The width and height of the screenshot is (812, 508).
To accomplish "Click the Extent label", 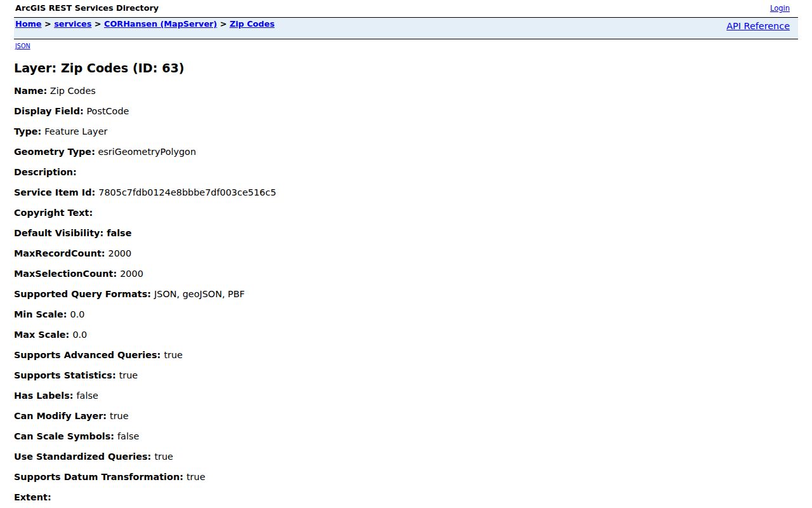I will pos(32,497).
